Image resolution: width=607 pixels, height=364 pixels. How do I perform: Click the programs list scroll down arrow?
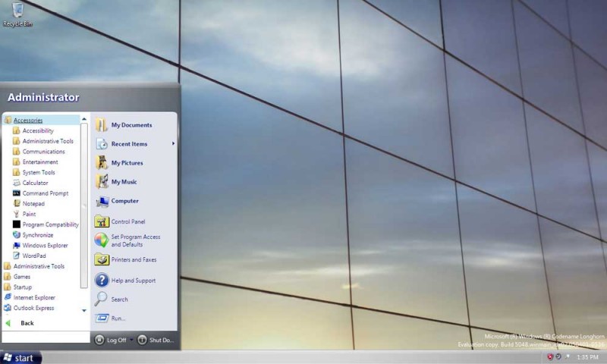click(84, 310)
